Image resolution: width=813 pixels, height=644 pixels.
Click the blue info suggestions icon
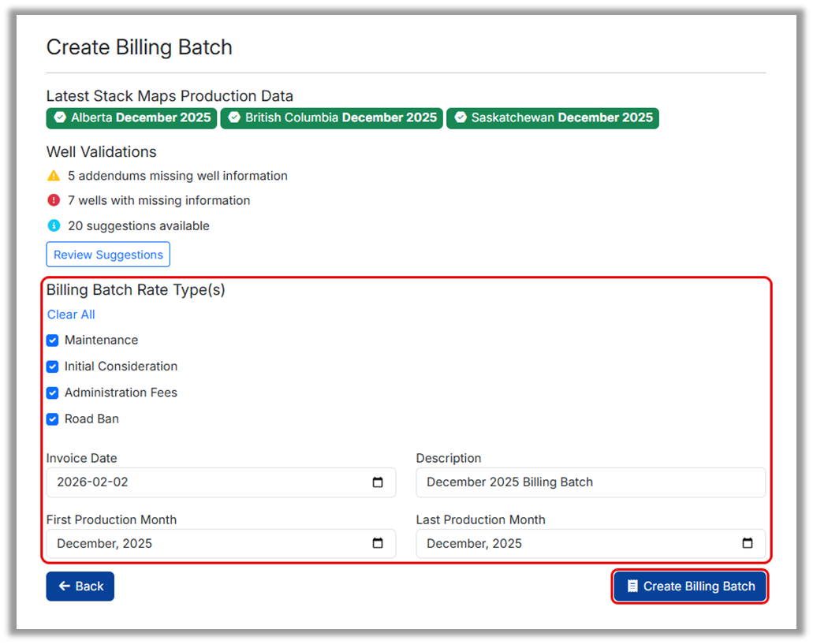tap(54, 225)
